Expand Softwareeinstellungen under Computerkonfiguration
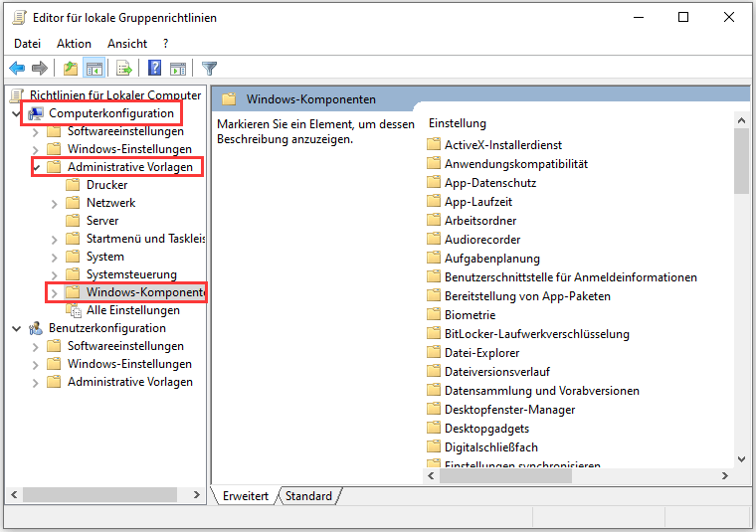 (35, 131)
